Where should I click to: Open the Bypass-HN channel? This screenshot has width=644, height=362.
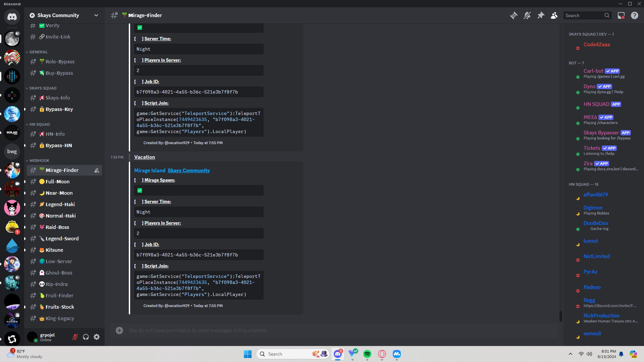(x=64, y=145)
